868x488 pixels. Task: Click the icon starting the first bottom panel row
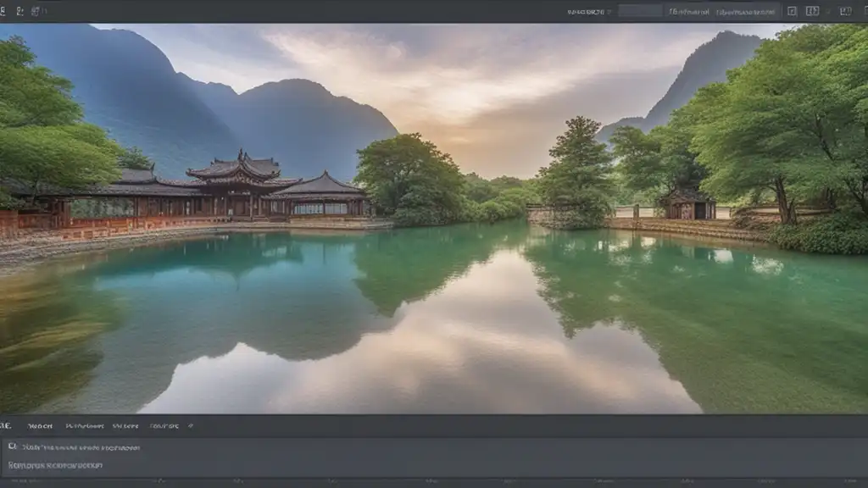12,446
